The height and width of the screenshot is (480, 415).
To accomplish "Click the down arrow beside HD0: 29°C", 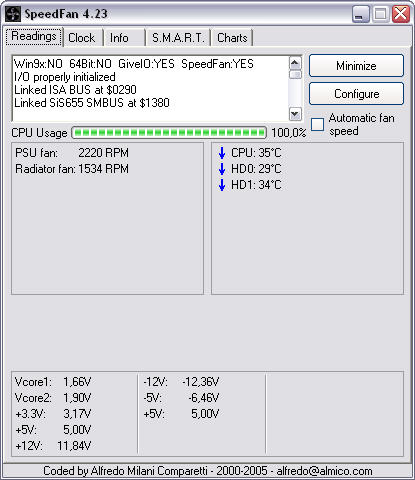I will pyautogui.click(x=222, y=169).
